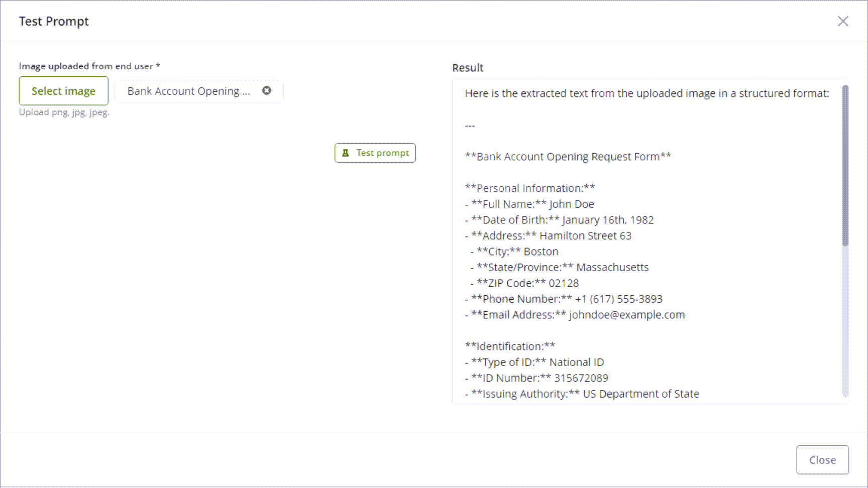The height and width of the screenshot is (488, 868).
Task: Click the Select image button
Action: (x=63, y=91)
